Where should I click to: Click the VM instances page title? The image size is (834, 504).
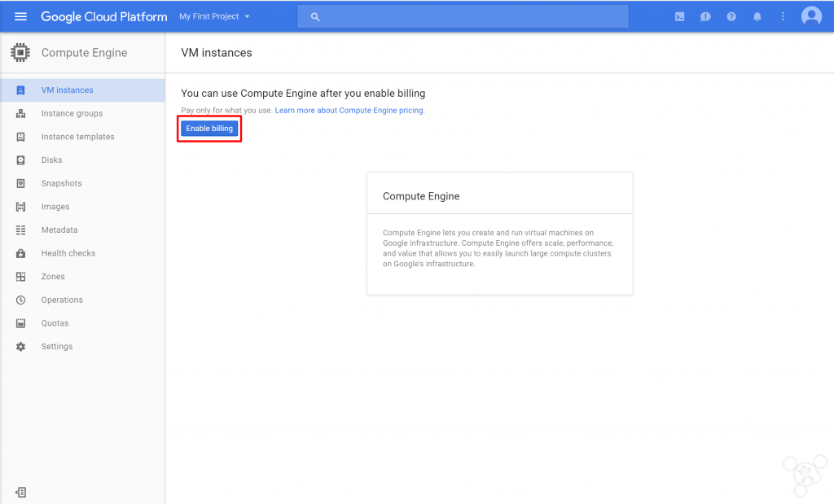click(x=217, y=53)
